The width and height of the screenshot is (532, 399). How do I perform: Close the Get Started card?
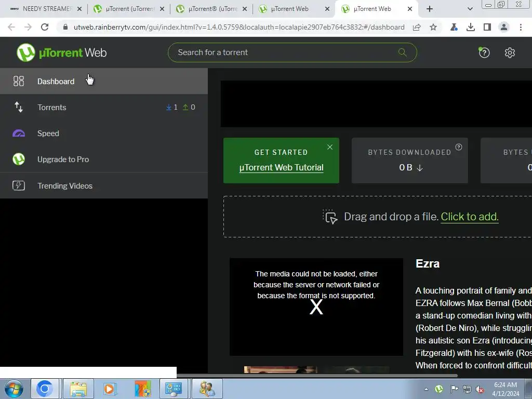330,147
